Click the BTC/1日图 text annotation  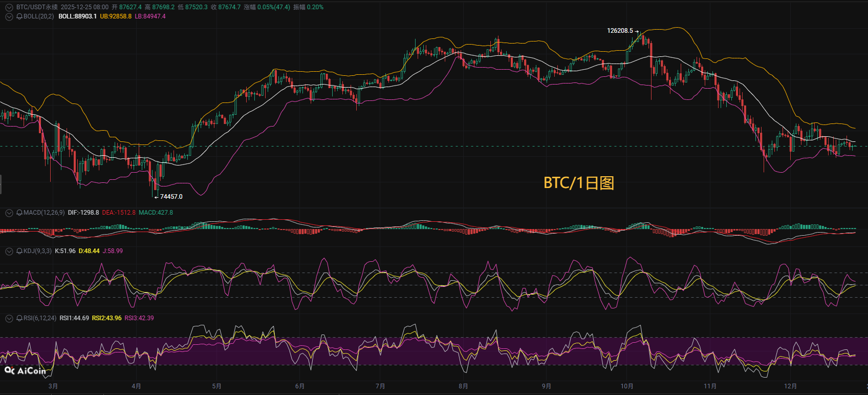point(578,183)
